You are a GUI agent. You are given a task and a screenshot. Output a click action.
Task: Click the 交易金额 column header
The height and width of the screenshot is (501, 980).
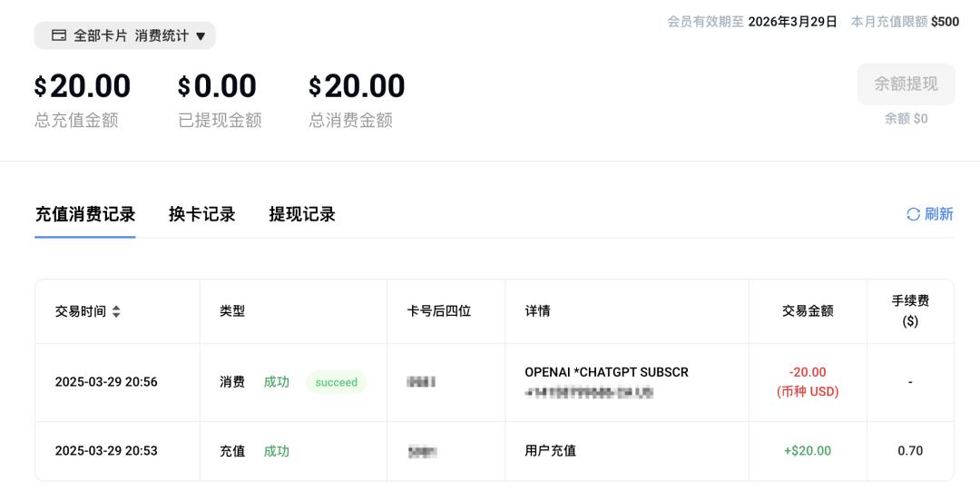point(808,311)
